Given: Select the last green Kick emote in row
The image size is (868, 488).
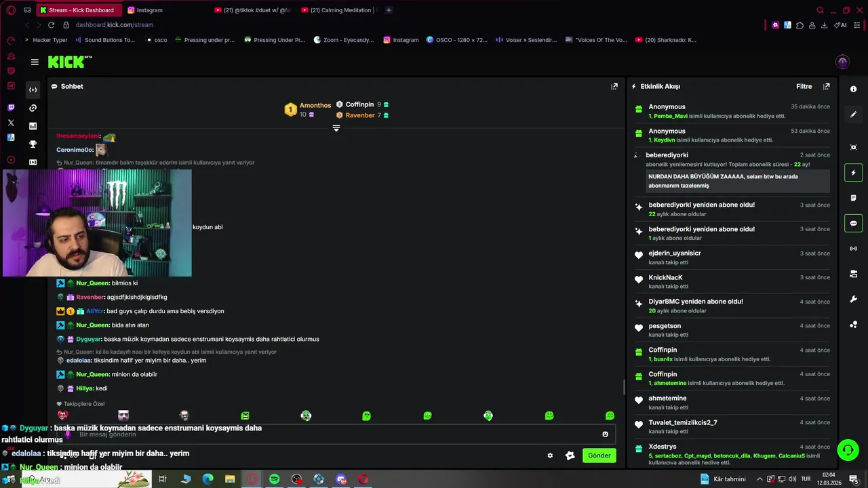Looking at the screenshot, I should [x=610, y=415].
